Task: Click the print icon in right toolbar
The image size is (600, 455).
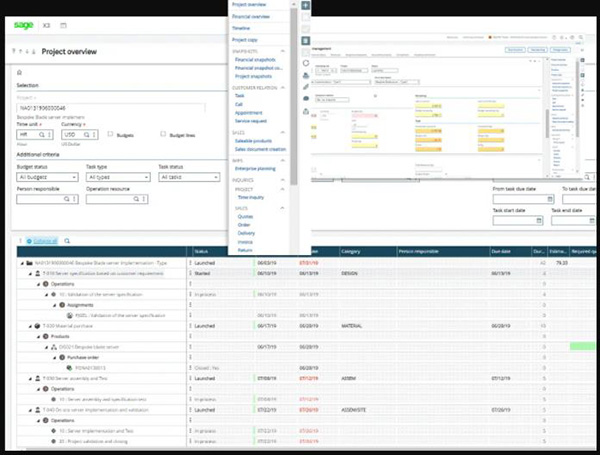Action: pos(306,75)
